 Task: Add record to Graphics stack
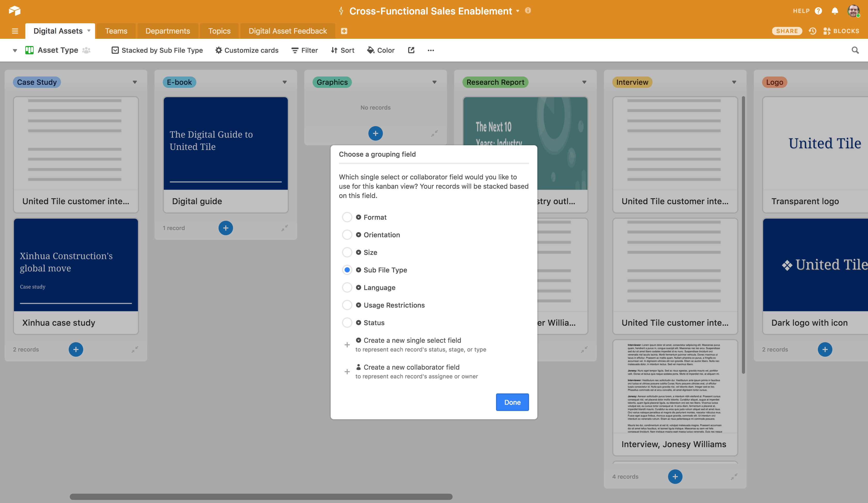(x=375, y=133)
